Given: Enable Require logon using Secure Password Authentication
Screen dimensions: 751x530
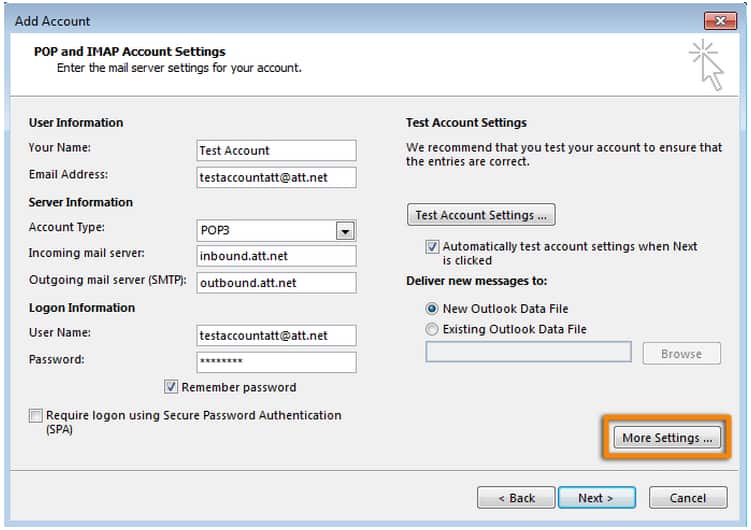Looking at the screenshot, I should point(37,416).
